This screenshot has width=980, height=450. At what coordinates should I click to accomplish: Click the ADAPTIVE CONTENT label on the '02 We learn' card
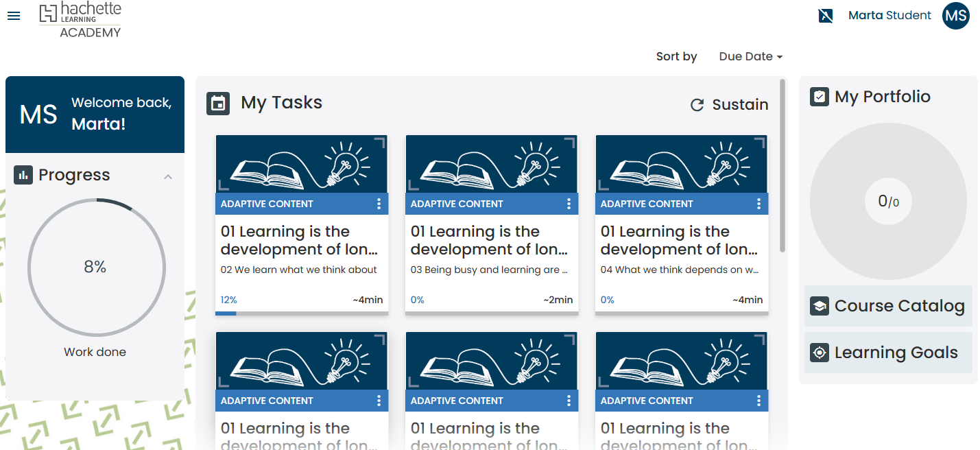(267, 204)
